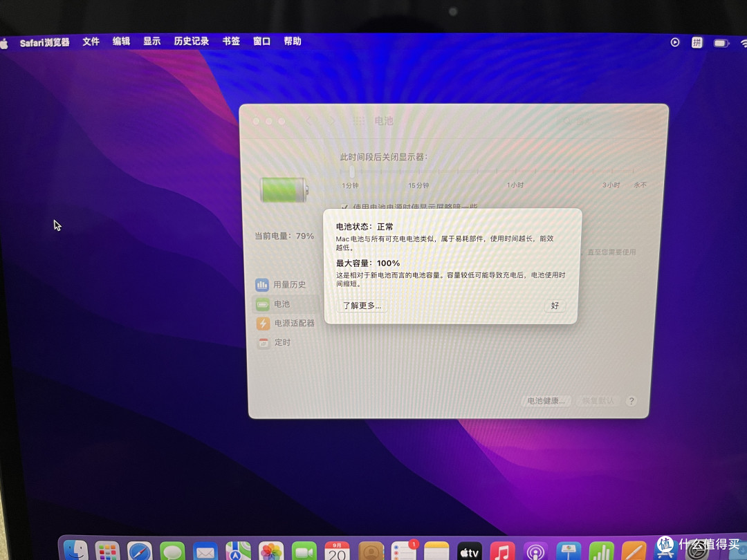Open Music from the Dock
The height and width of the screenshot is (560, 747).
tap(502, 552)
